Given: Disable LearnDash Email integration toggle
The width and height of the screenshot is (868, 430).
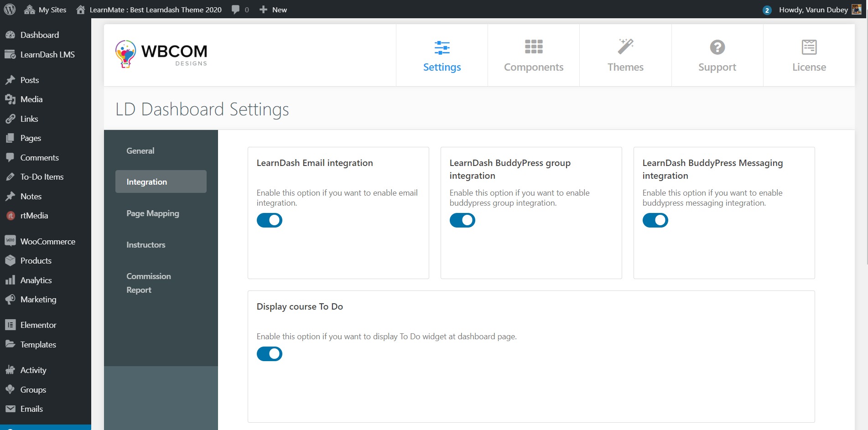Looking at the screenshot, I should (270, 220).
